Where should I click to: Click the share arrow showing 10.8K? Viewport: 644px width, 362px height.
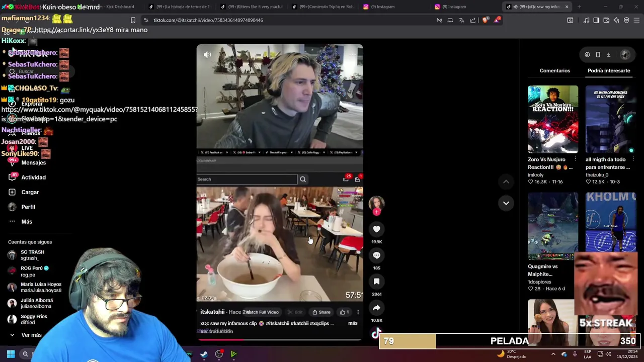pyautogui.click(x=376, y=308)
